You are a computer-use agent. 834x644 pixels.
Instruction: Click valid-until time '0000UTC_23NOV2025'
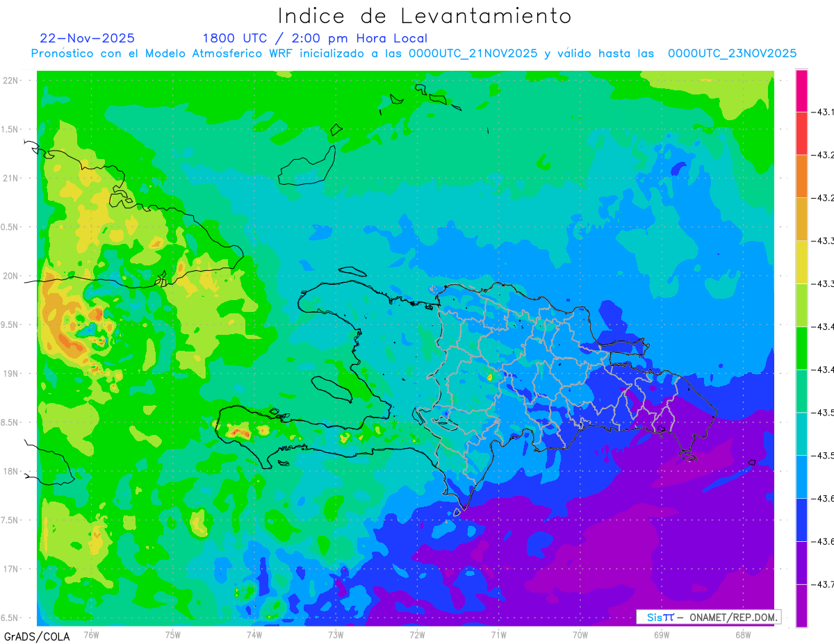732,53
